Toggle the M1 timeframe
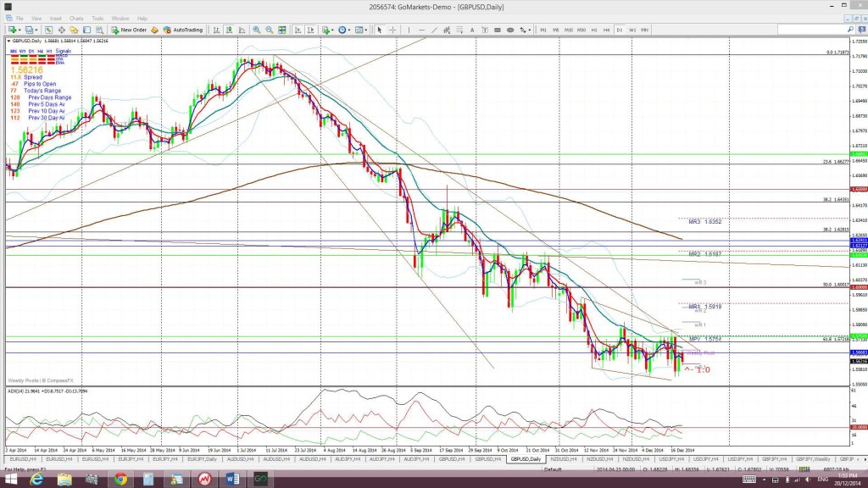Screen dimensions: 868x488 coord(543,30)
